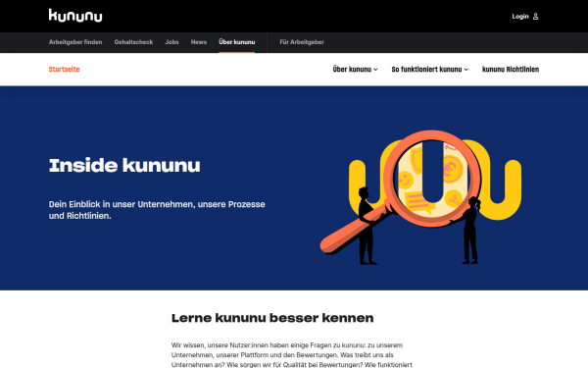Open the Gehaltscheck menu item

pyautogui.click(x=133, y=42)
